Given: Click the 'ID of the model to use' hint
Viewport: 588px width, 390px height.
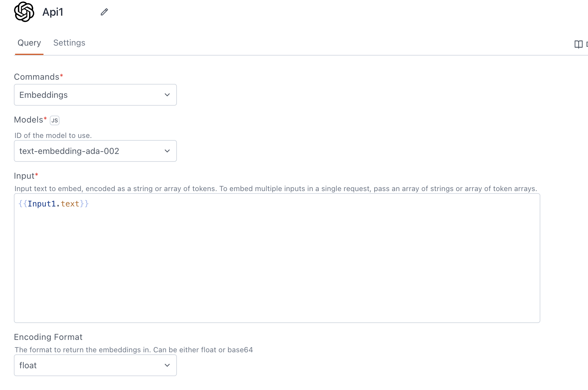Looking at the screenshot, I should pos(53,136).
